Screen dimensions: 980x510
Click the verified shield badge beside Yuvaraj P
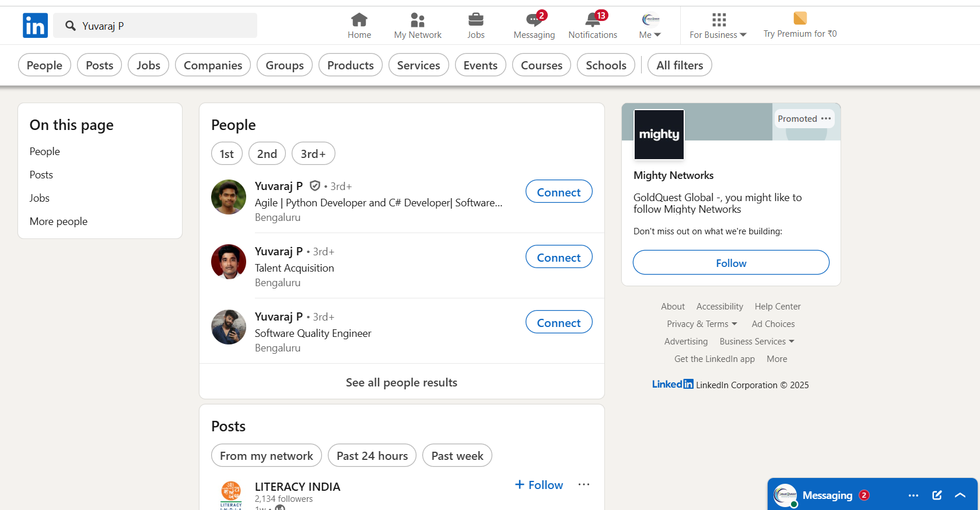click(315, 186)
